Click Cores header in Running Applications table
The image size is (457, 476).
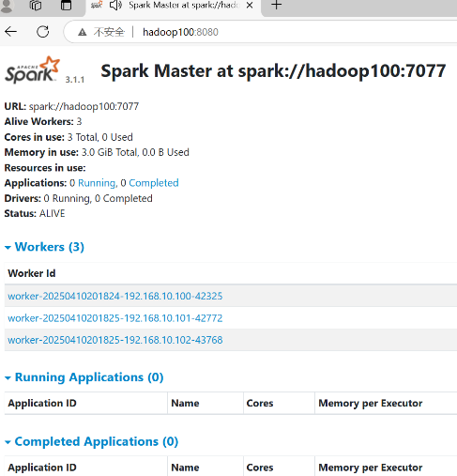pos(260,403)
